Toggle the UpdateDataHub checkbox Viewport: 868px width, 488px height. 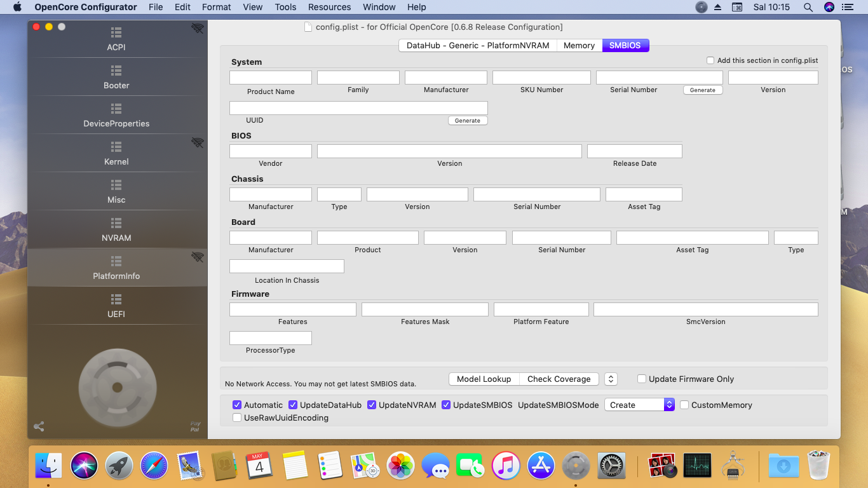click(293, 405)
